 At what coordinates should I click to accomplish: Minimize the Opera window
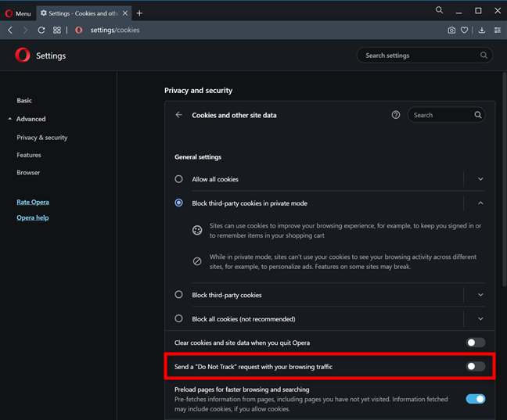[458, 12]
